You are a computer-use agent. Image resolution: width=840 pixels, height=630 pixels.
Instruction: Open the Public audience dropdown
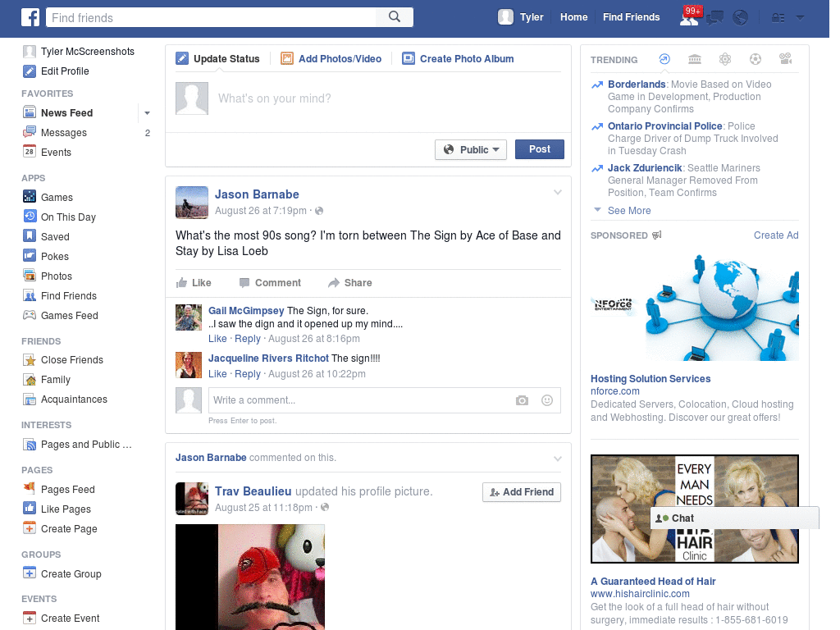(471, 149)
